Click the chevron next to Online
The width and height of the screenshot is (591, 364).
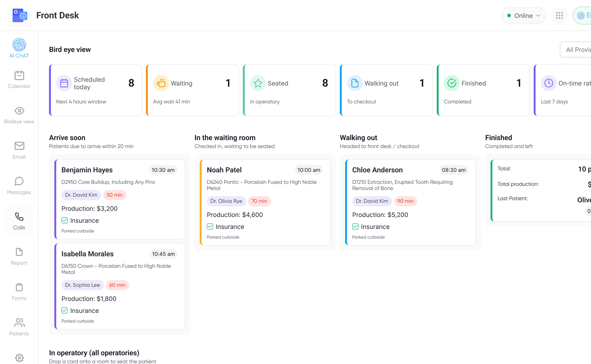click(x=538, y=15)
